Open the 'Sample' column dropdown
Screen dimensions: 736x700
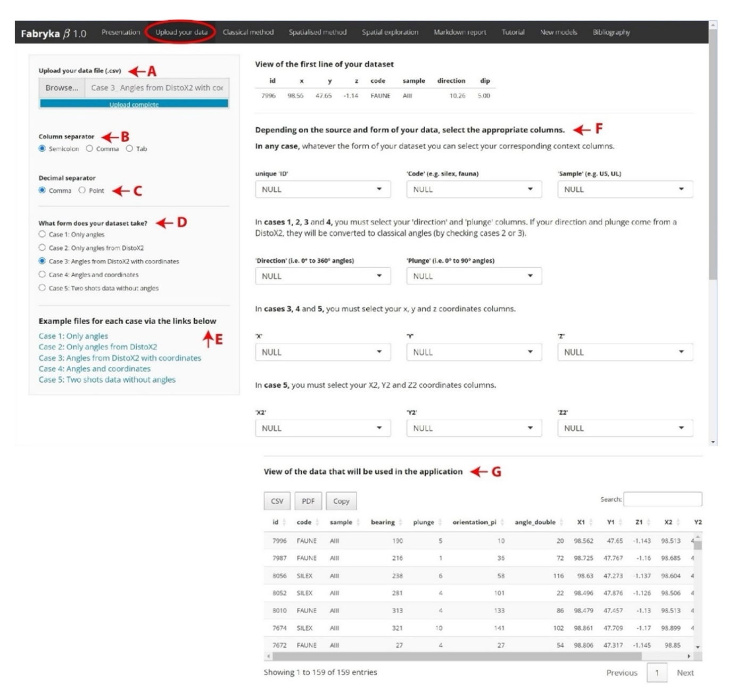pyautogui.click(x=625, y=189)
